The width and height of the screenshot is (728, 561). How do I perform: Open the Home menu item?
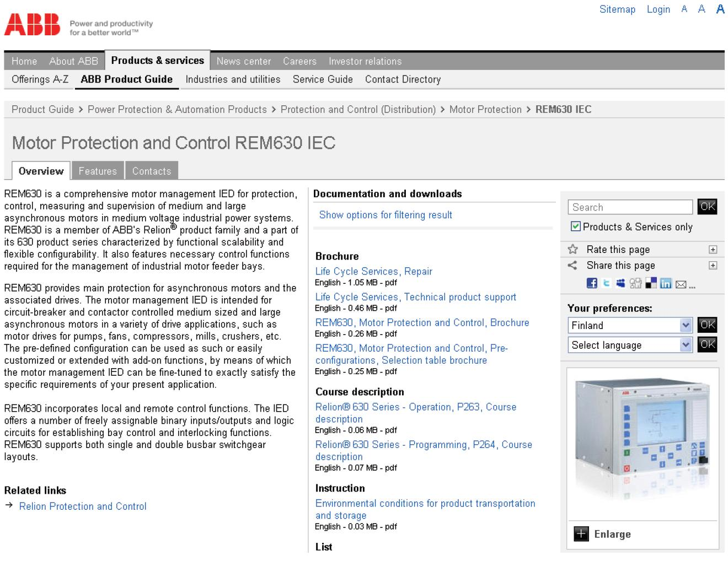coord(24,61)
